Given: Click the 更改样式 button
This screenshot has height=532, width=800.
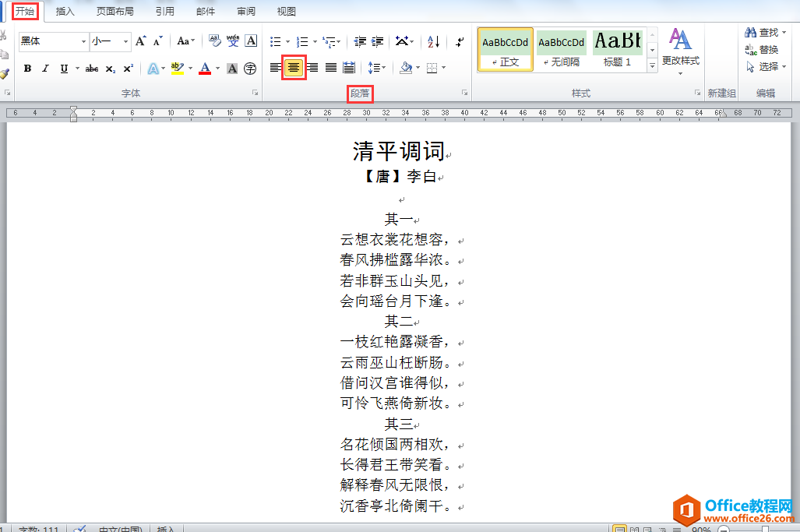Looking at the screenshot, I should 680,51.
